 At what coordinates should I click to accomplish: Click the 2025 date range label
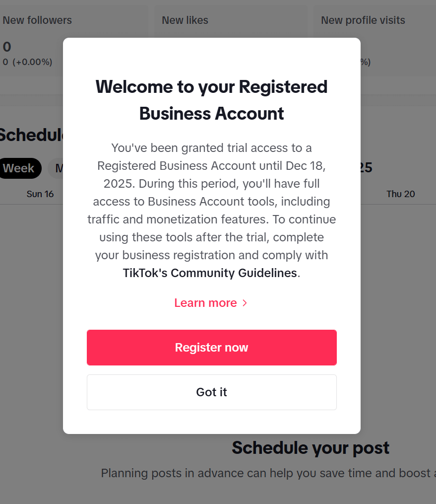click(x=365, y=167)
